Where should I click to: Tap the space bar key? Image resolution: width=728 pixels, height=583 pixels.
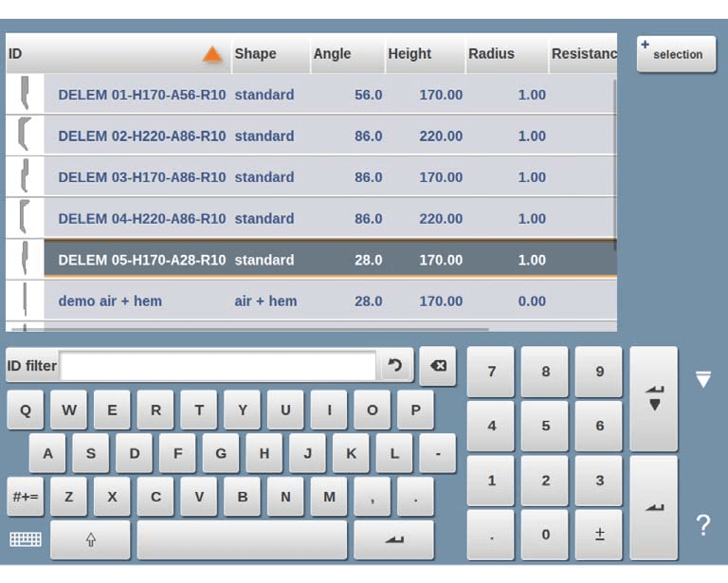click(242, 539)
